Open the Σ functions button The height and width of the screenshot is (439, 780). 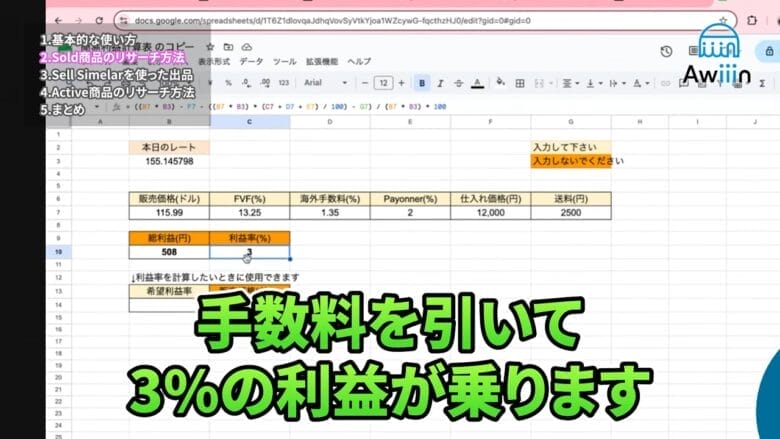coord(762,83)
